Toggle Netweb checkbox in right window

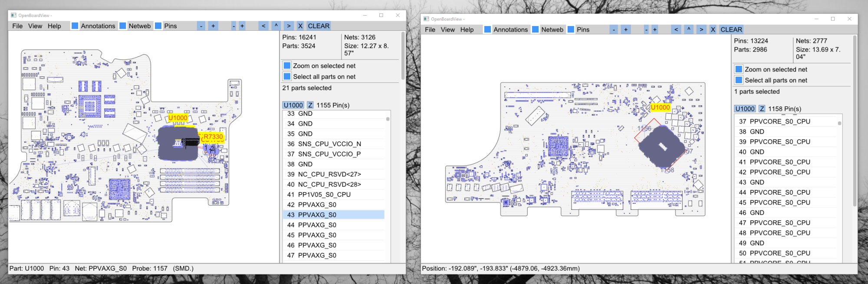[536, 29]
